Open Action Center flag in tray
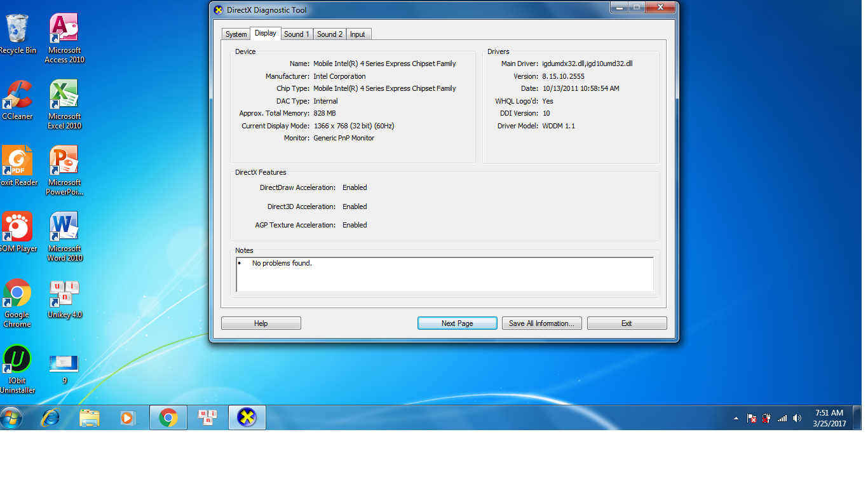Screen dimensions: 868x488 [x=752, y=418]
